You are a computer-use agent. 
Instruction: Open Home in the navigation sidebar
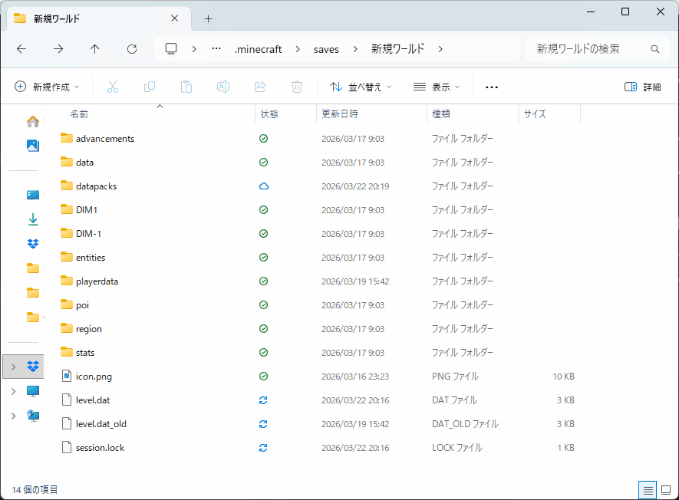coord(33,122)
